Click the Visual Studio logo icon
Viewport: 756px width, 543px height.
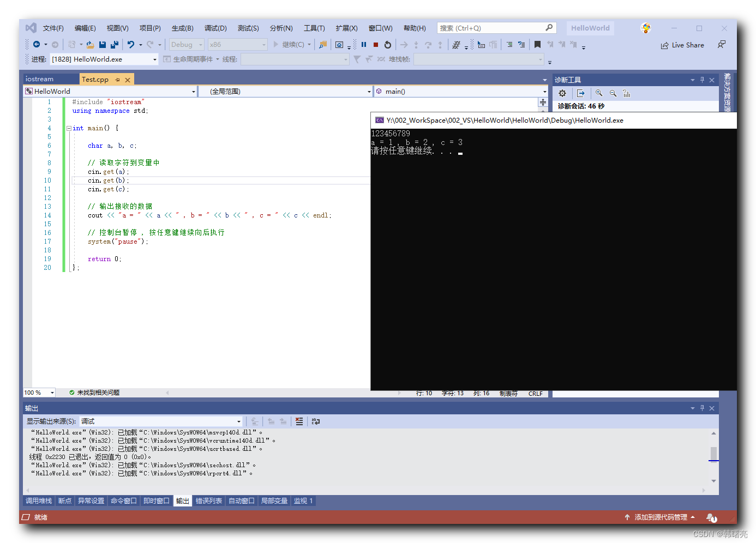coord(31,28)
